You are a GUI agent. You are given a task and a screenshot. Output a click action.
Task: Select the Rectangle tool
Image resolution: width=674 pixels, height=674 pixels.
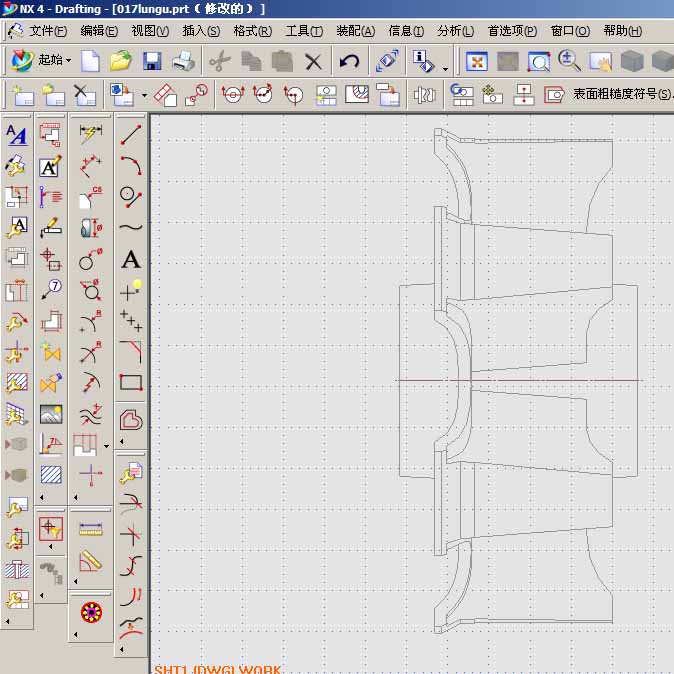131,382
